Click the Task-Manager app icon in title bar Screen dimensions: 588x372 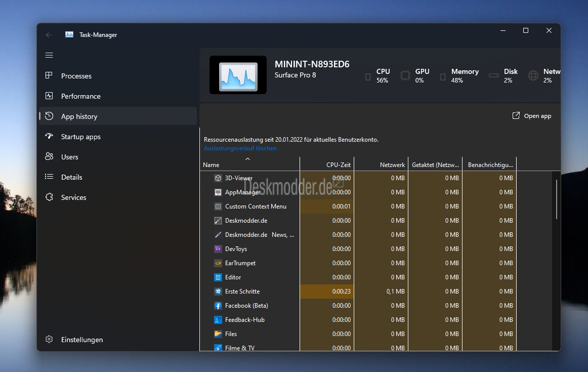(69, 34)
